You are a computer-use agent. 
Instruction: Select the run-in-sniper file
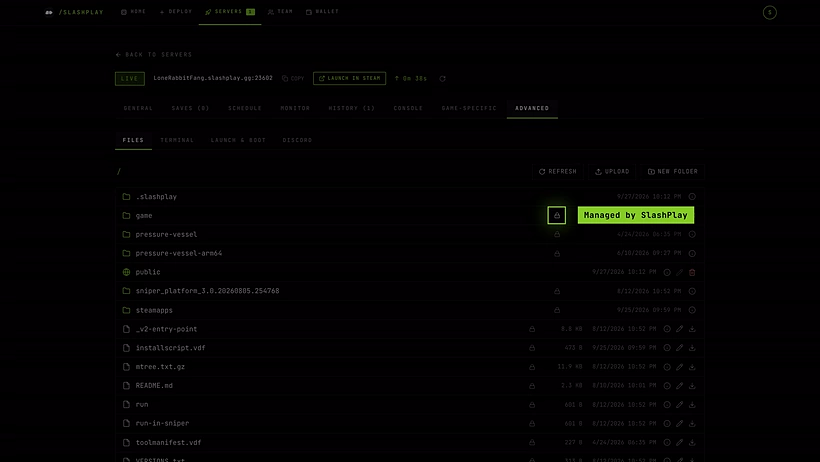pos(162,423)
